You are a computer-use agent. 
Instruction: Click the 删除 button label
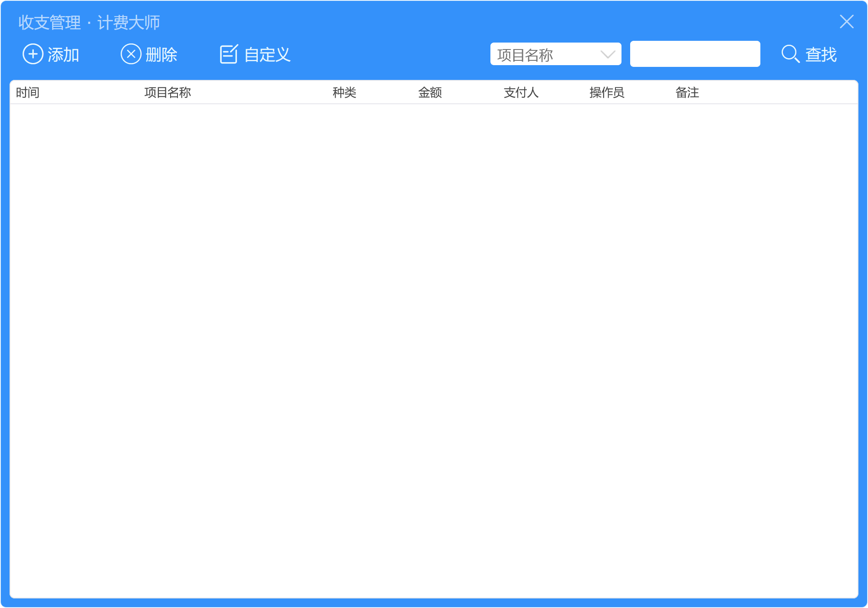coord(161,55)
